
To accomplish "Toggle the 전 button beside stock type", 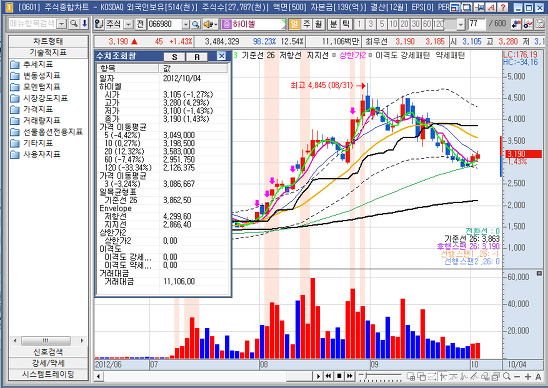I will coord(140,24).
